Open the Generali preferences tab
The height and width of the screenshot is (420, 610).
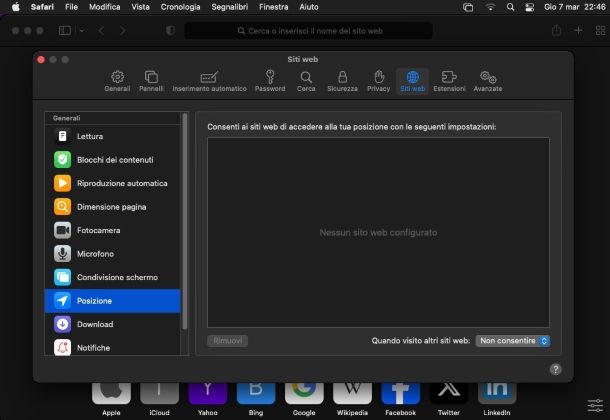point(117,81)
